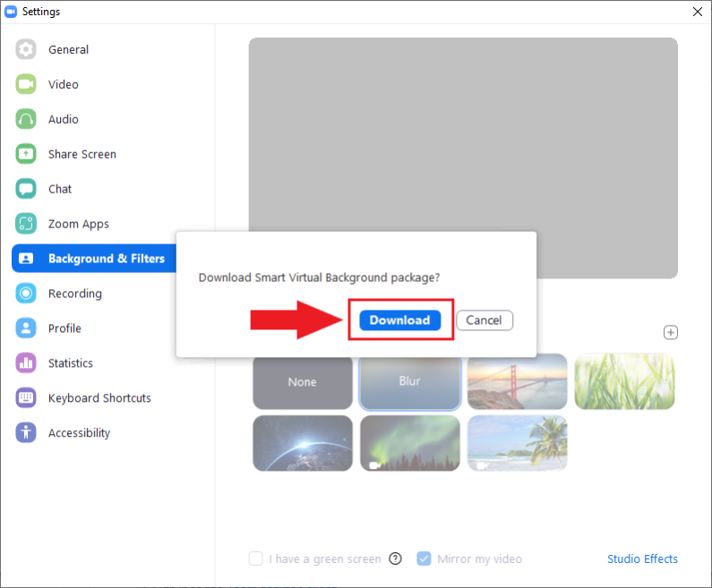Screen dimensions: 712x588
Task: Click the Download button
Action: tap(400, 320)
